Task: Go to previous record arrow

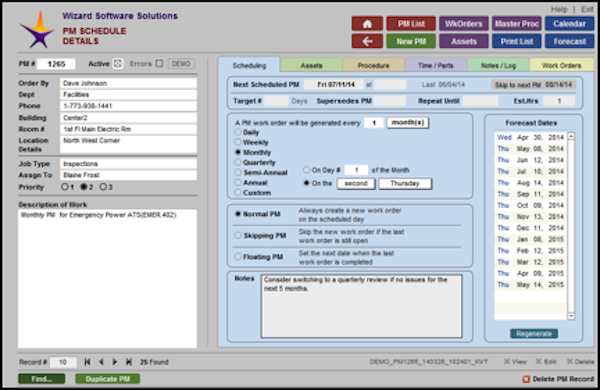Action: point(101,362)
